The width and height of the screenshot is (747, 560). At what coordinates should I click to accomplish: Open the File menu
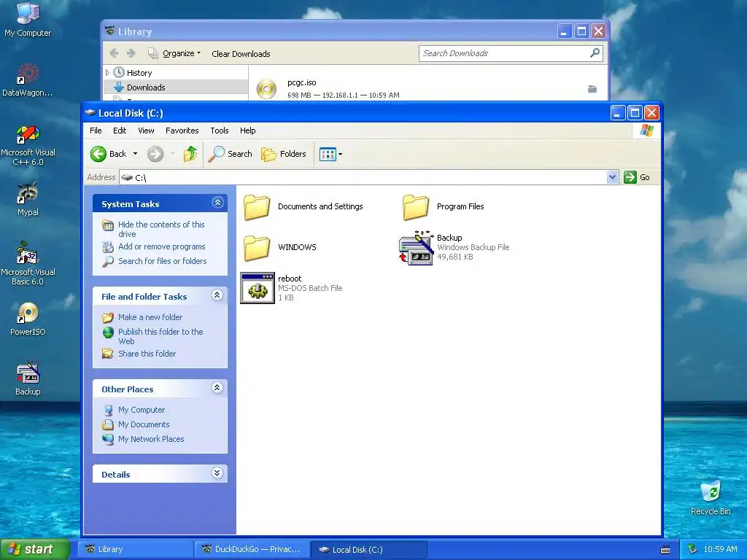click(96, 131)
